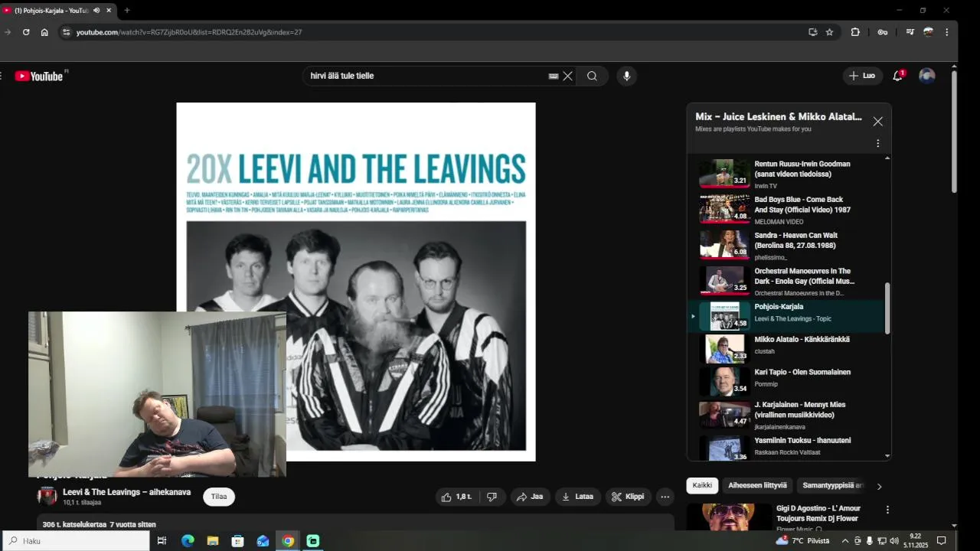The image size is (980, 551).
Task: Select Kaikki filter chip
Action: click(x=702, y=485)
